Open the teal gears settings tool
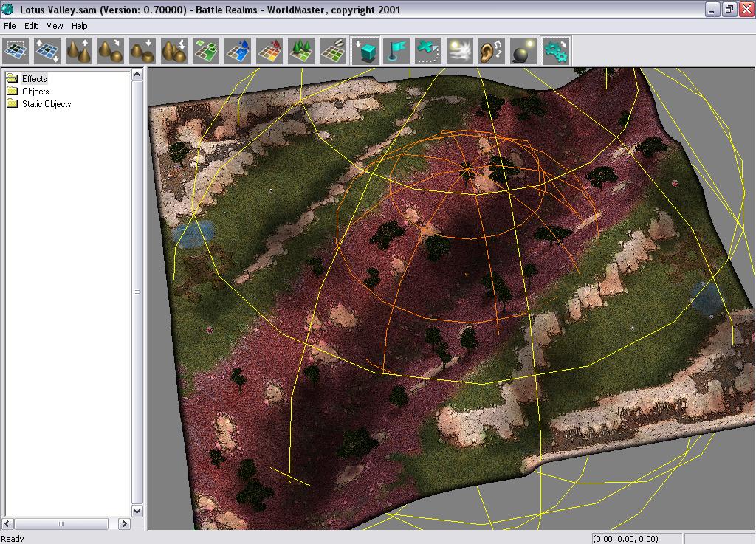756x544 pixels. [x=555, y=51]
